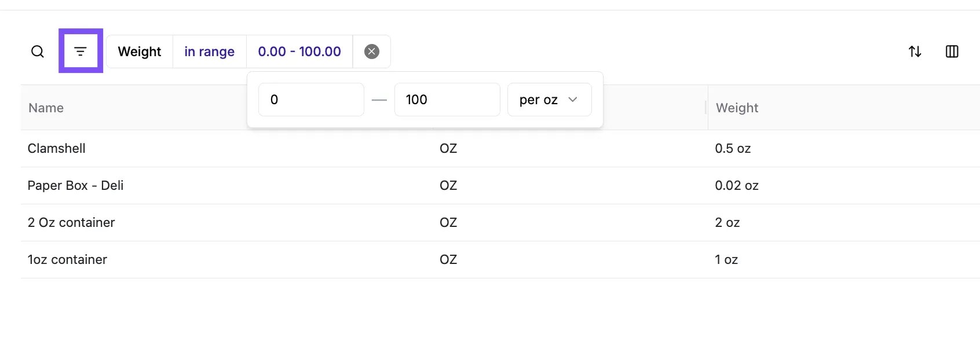This screenshot has width=980, height=345.
Task: Select the Paper Box - Deli row
Action: 500,186
